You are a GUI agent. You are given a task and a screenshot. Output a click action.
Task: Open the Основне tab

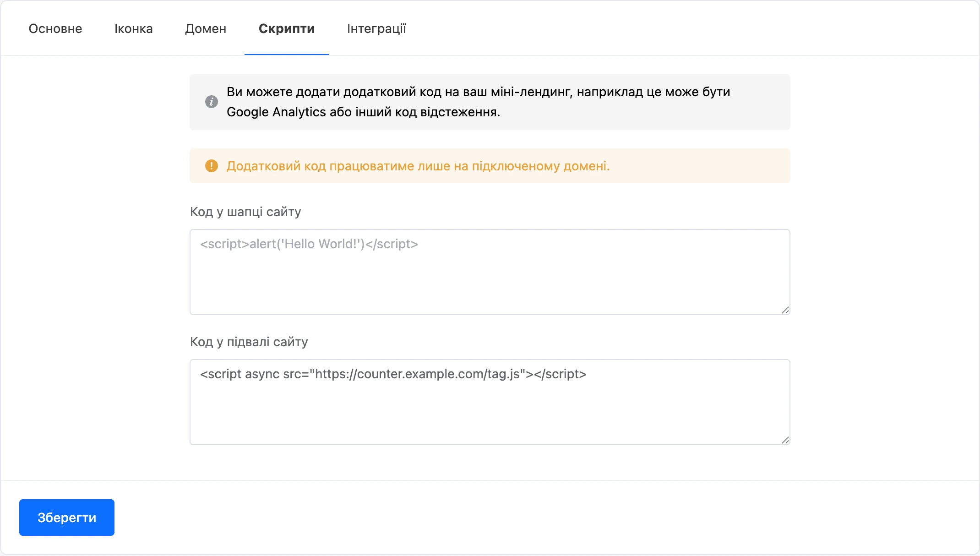[55, 28]
